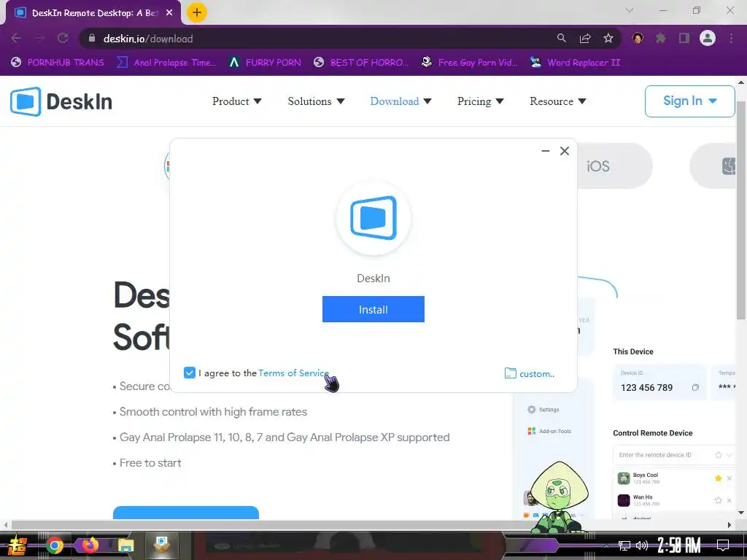The height and width of the screenshot is (560, 747).
Task: Click the volume speaker icon in system tray
Action: [642, 545]
